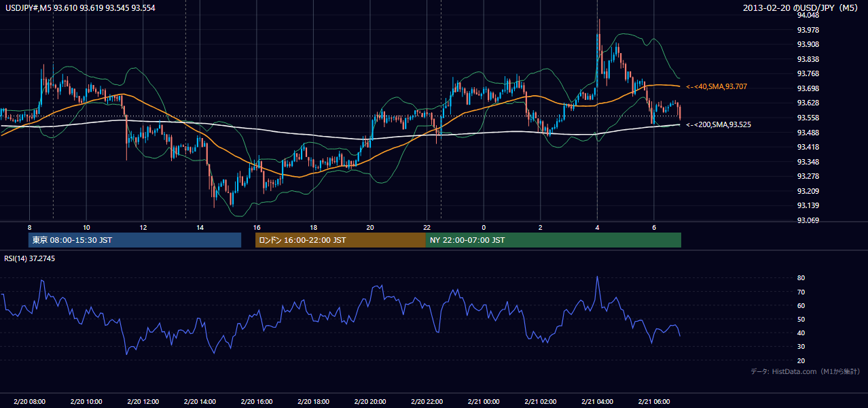Click hour label 2 under price chart
Screen dimensions: 868x408
540,226
